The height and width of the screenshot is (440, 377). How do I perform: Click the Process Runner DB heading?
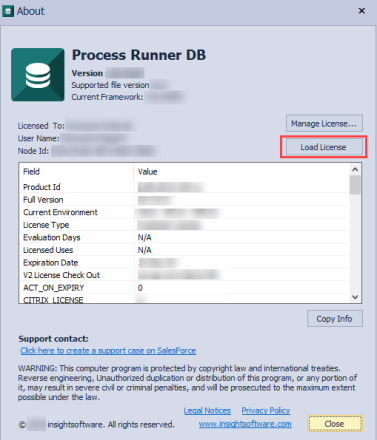coord(139,55)
